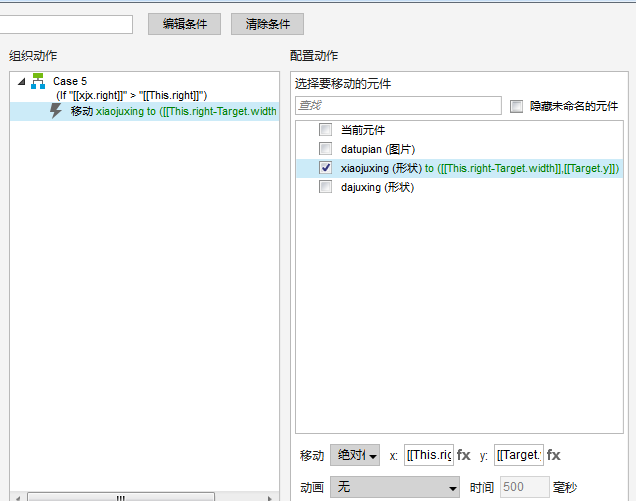This screenshot has width=636, height=501.
Task: Click the Case 5 condition text
Action: pos(131,95)
